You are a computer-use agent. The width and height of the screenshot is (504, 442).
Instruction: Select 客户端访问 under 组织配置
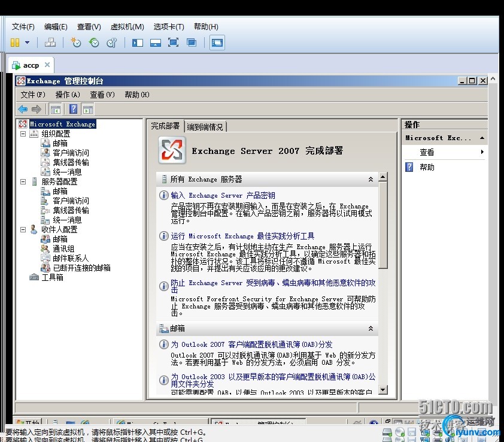[x=71, y=153]
